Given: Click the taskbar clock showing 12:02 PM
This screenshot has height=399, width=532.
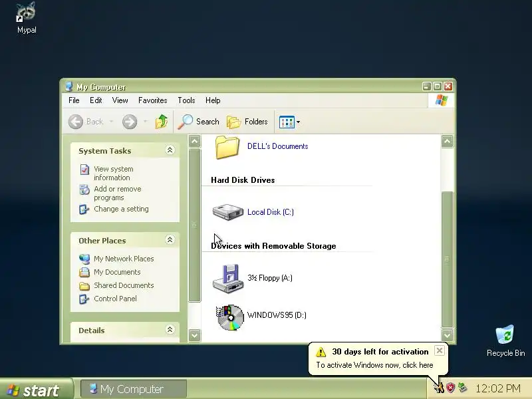Looking at the screenshot, I should pyautogui.click(x=497, y=388).
